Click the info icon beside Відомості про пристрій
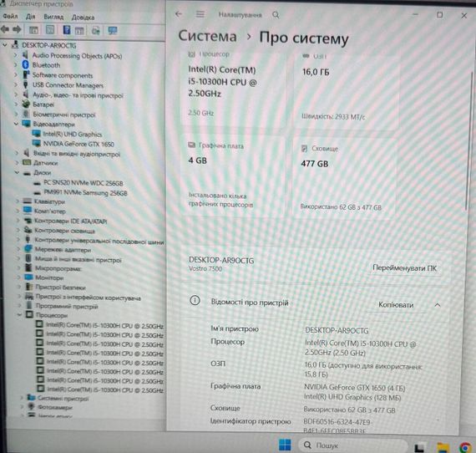This screenshot has width=476, height=453. [x=195, y=301]
